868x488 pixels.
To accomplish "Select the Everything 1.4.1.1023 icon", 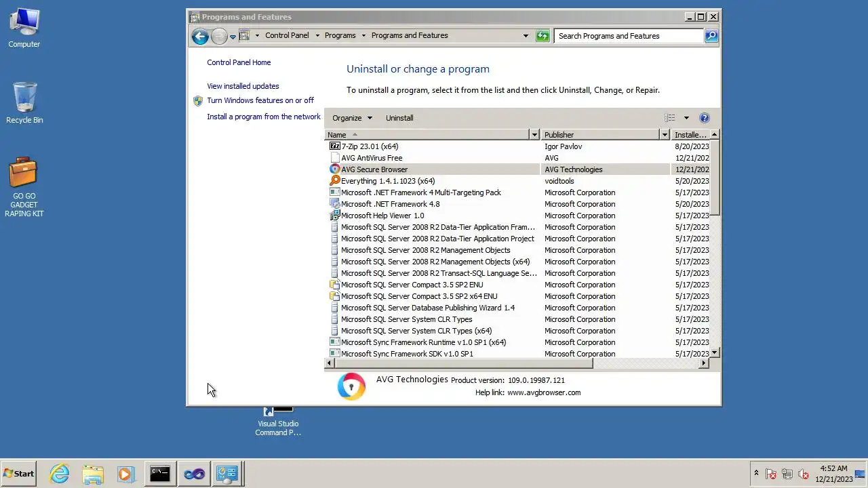I will (334, 181).
